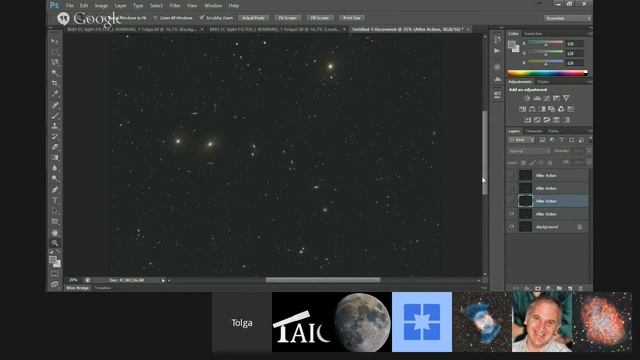Select the Lasso tool

coord(54,62)
